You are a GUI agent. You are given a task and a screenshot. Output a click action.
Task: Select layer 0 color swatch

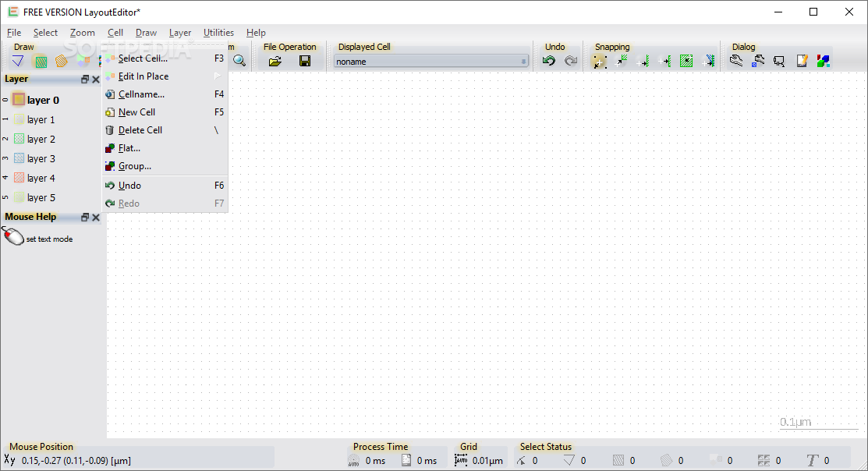(19, 100)
